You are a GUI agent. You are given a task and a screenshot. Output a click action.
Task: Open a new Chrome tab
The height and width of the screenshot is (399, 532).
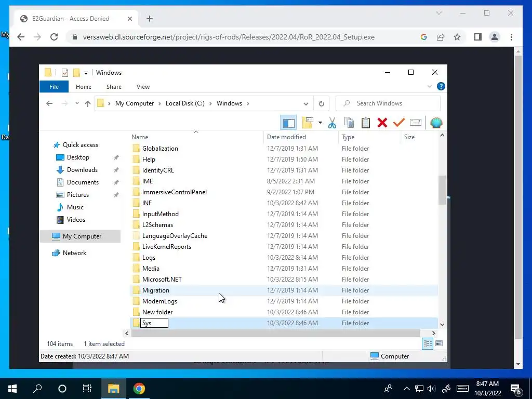pyautogui.click(x=150, y=19)
